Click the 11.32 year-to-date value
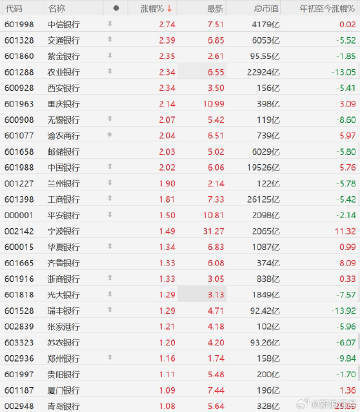The height and width of the screenshot is (412, 360). point(345,231)
